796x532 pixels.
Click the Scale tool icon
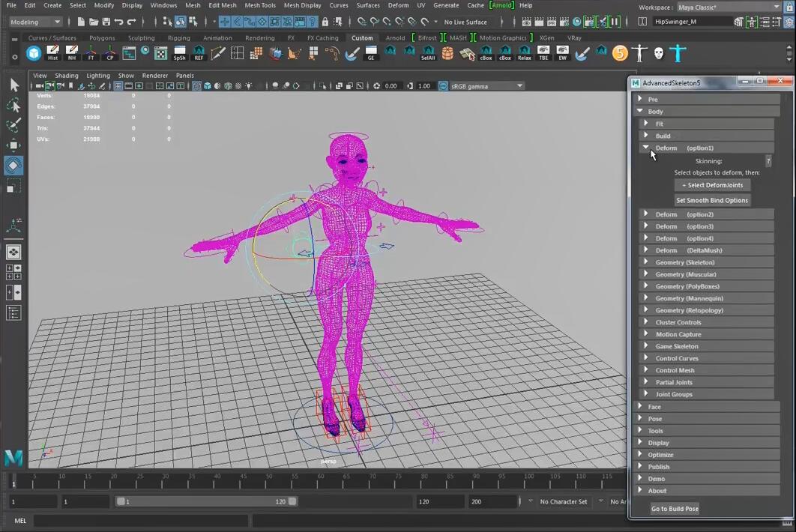point(13,186)
